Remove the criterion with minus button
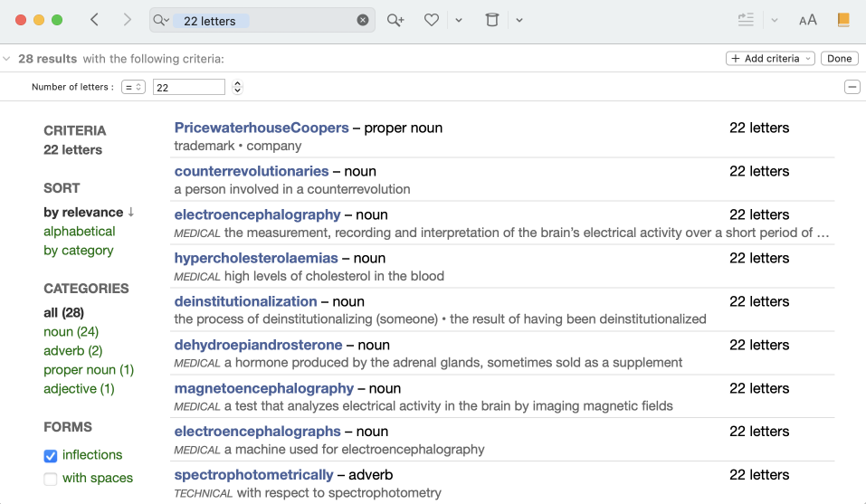This screenshot has height=504, width=866. 852,87
